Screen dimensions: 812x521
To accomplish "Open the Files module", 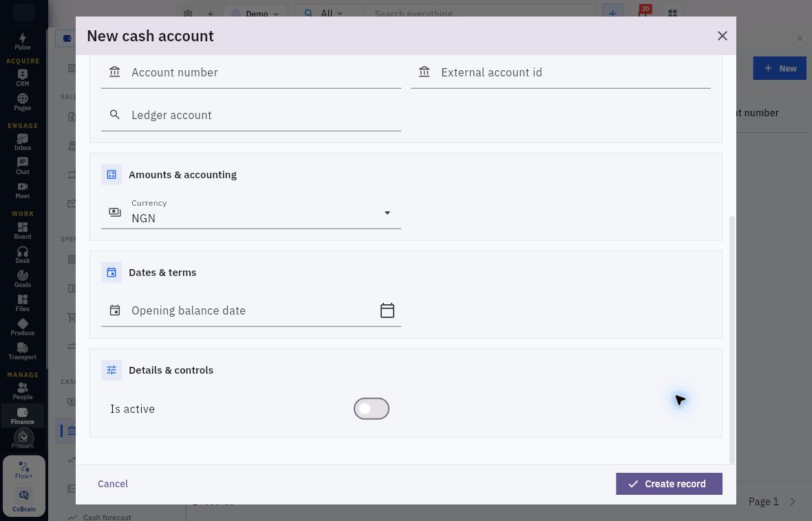I will click(22, 303).
